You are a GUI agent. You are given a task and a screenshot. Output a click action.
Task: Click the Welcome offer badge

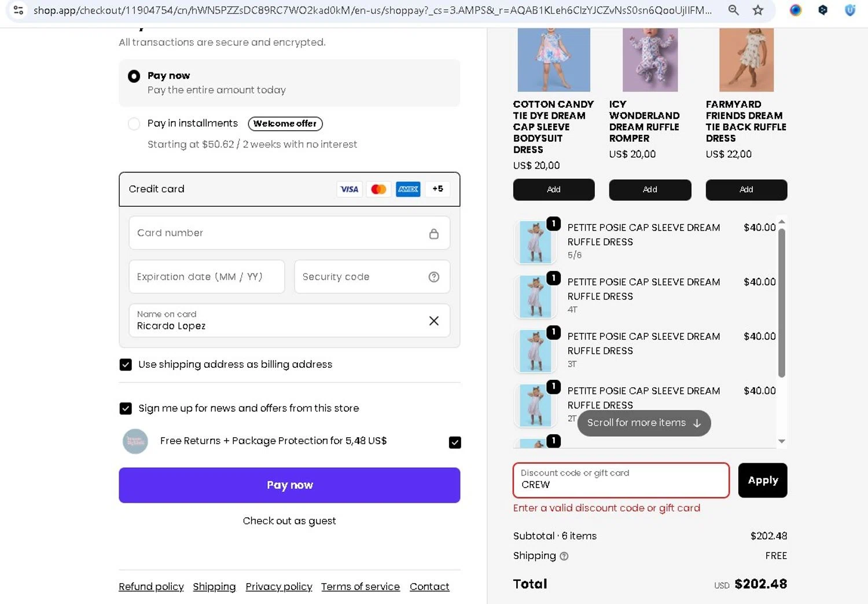tap(285, 123)
